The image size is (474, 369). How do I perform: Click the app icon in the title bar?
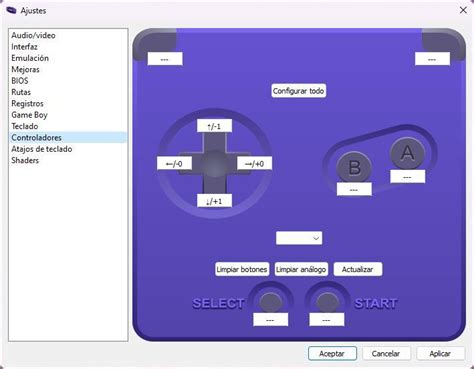pyautogui.click(x=11, y=11)
